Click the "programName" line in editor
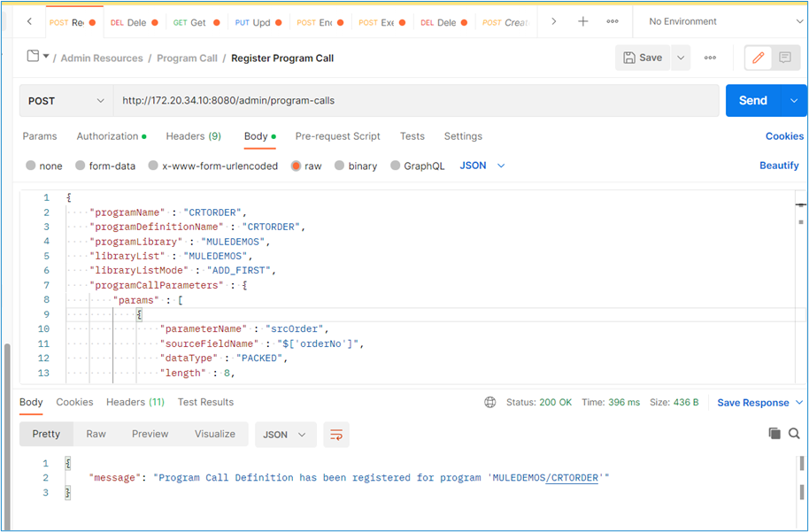The image size is (809, 532). pyautogui.click(x=168, y=212)
